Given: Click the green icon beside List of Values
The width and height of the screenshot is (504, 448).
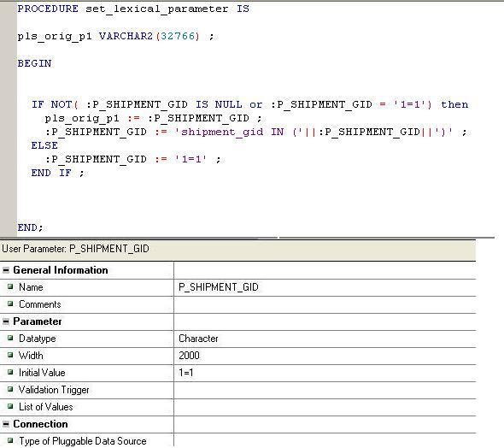Looking at the screenshot, I should click(10, 406).
